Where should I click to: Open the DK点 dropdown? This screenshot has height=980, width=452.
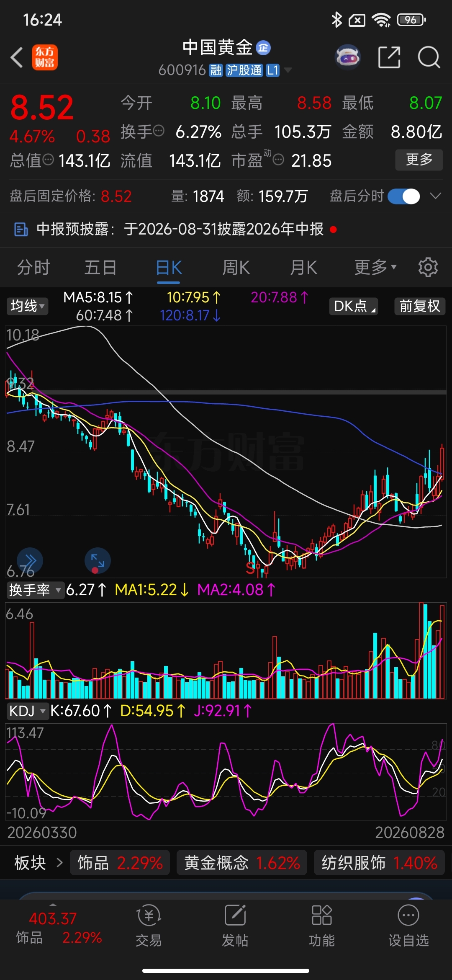(354, 306)
